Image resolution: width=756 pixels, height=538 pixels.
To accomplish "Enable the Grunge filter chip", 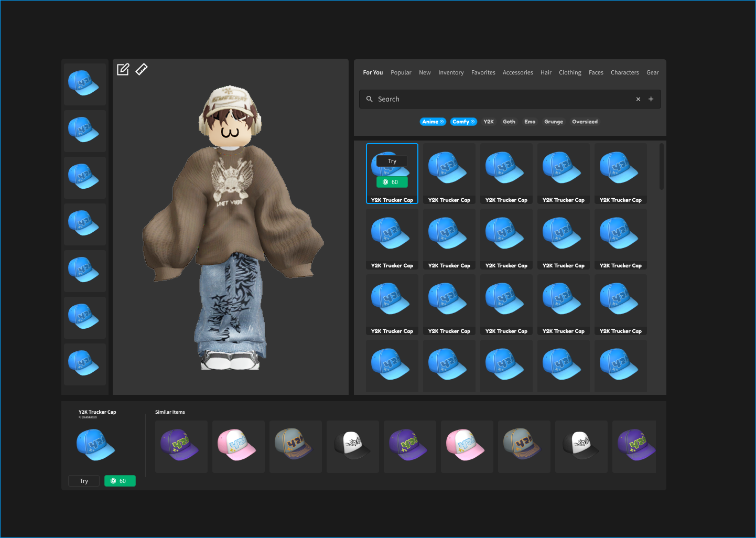I will click(553, 122).
